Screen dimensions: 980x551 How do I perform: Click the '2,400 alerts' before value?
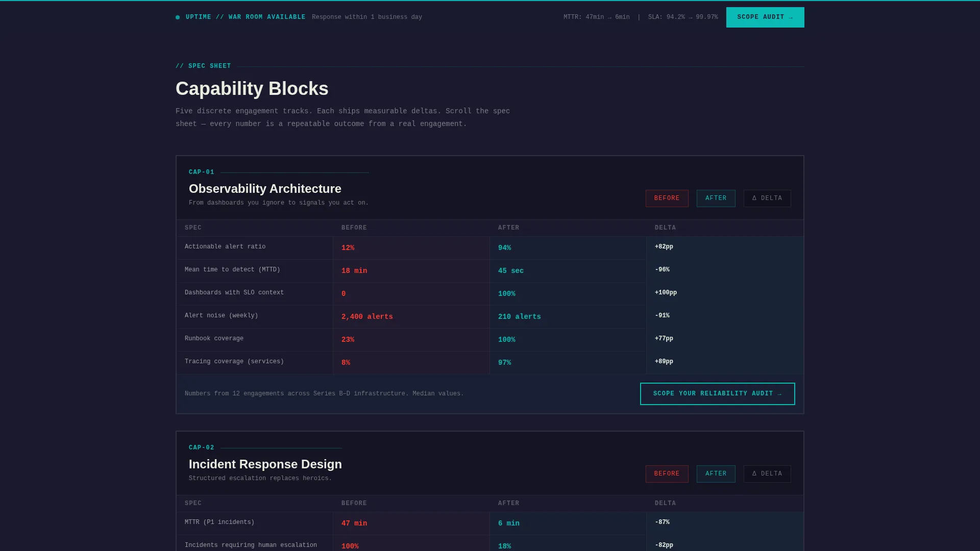(367, 317)
